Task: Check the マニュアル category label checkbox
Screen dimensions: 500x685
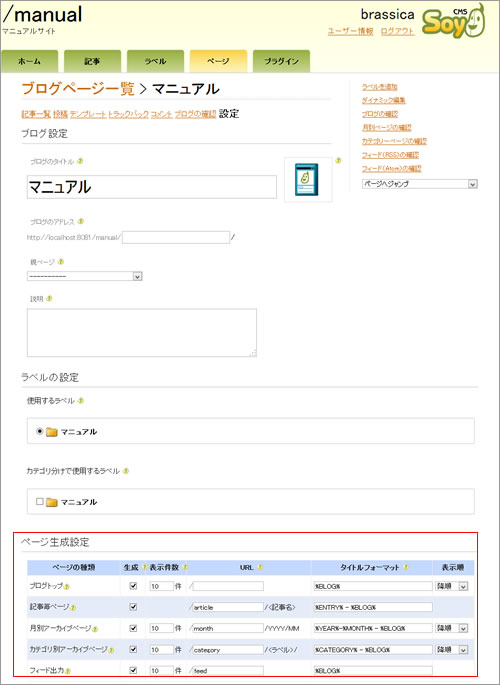Action: [x=40, y=501]
